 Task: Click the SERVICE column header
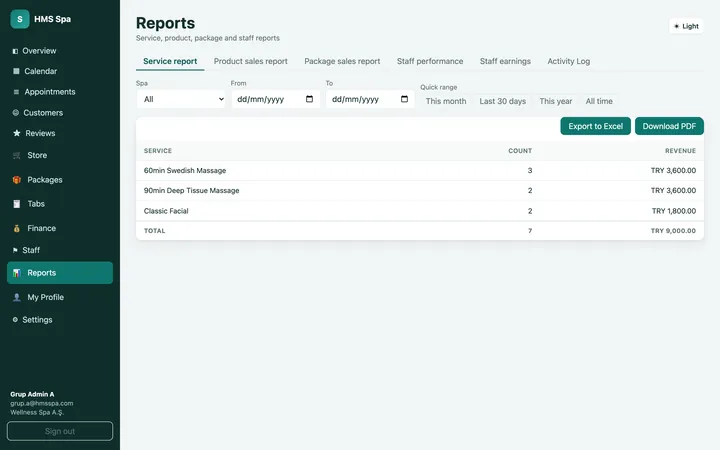(x=158, y=151)
